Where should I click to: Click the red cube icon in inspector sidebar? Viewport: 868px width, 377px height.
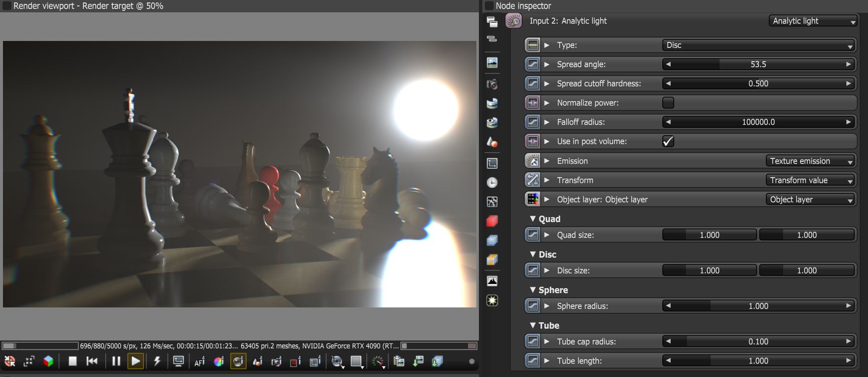pos(492,221)
